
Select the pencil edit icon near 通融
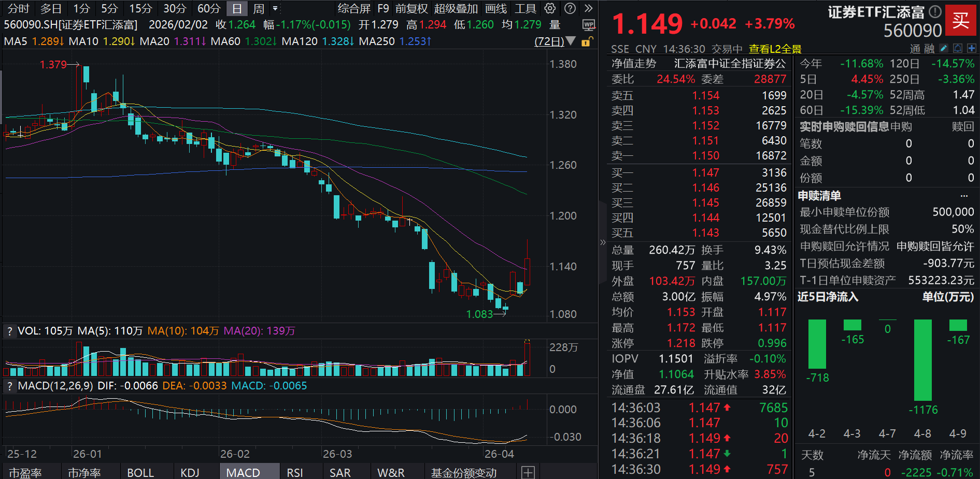(943, 48)
